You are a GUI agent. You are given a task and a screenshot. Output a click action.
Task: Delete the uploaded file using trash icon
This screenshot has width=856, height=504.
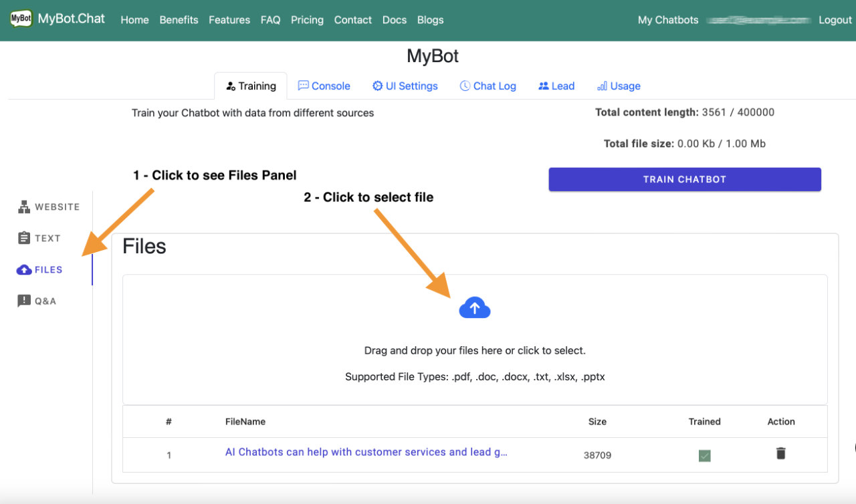click(780, 453)
